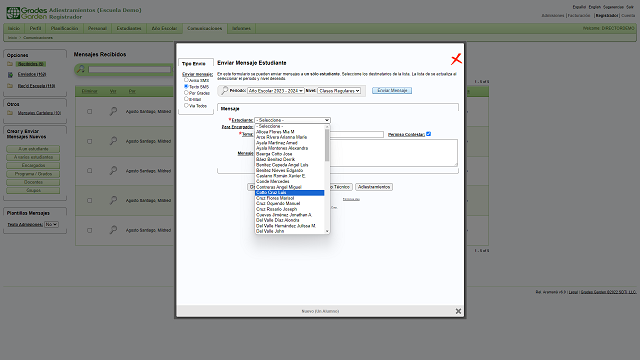
Task: Click the student list scrollbar thumb
Action: (327, 145)
